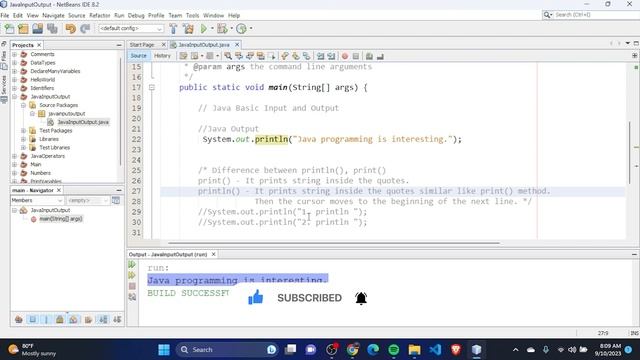640x360 pixels.
Task: Toggle Sort by Source in Navigator
Action: [117, 320]
